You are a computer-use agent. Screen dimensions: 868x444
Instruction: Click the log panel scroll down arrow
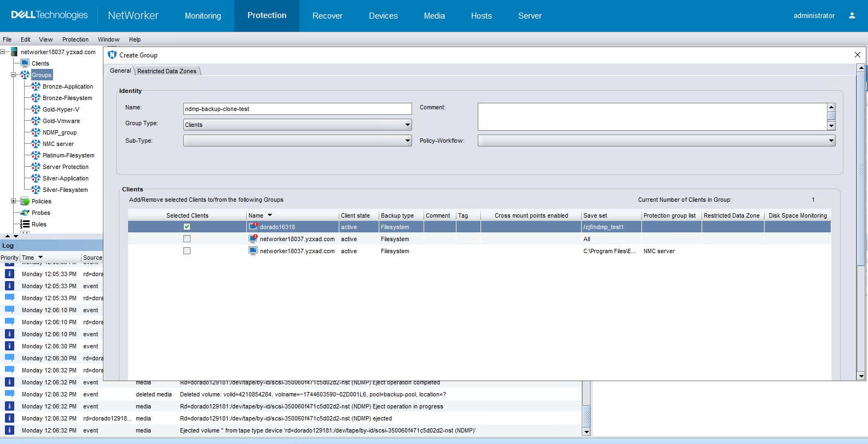(586, 431)
